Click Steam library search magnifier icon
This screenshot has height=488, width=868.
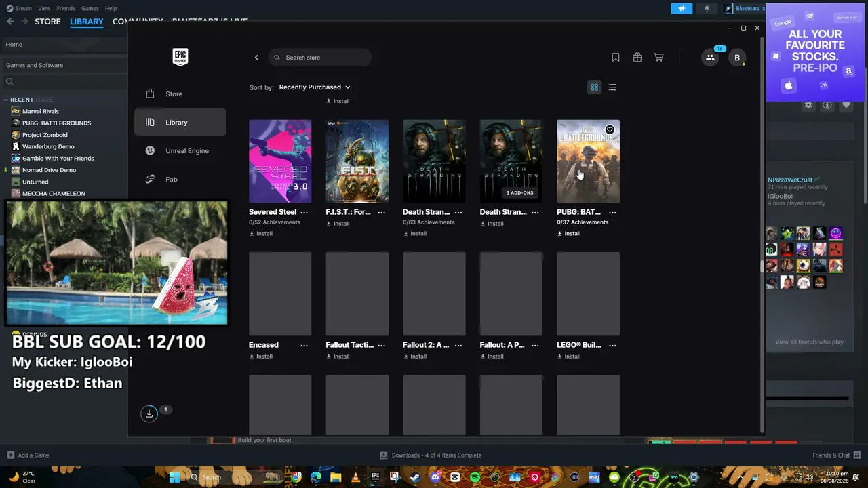[9, 82]
